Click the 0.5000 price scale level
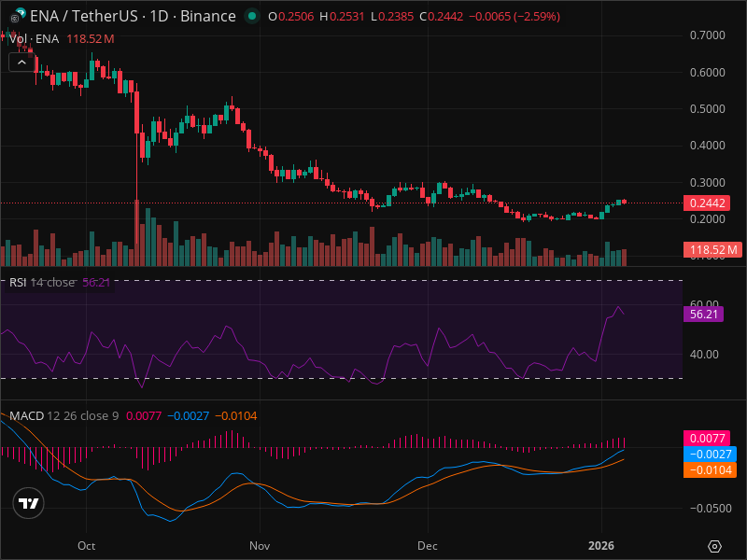The image size is (747, 560). click(708, 109)
